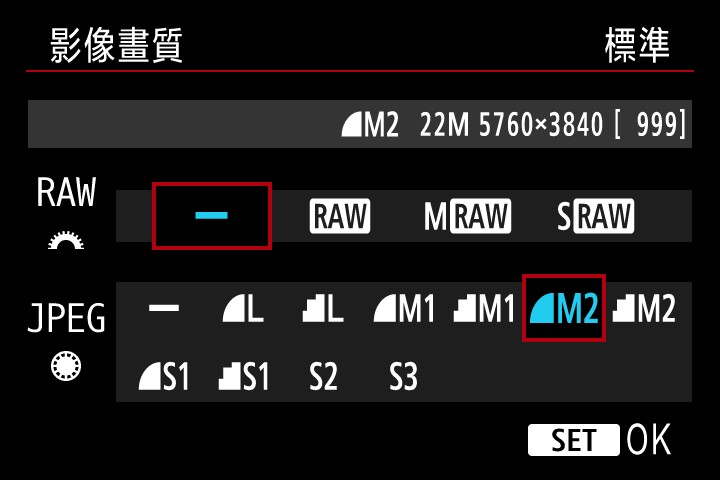Choose fine Large JPEG quality
The height and width of the screenshot is (480, 720).
(243, 308)
